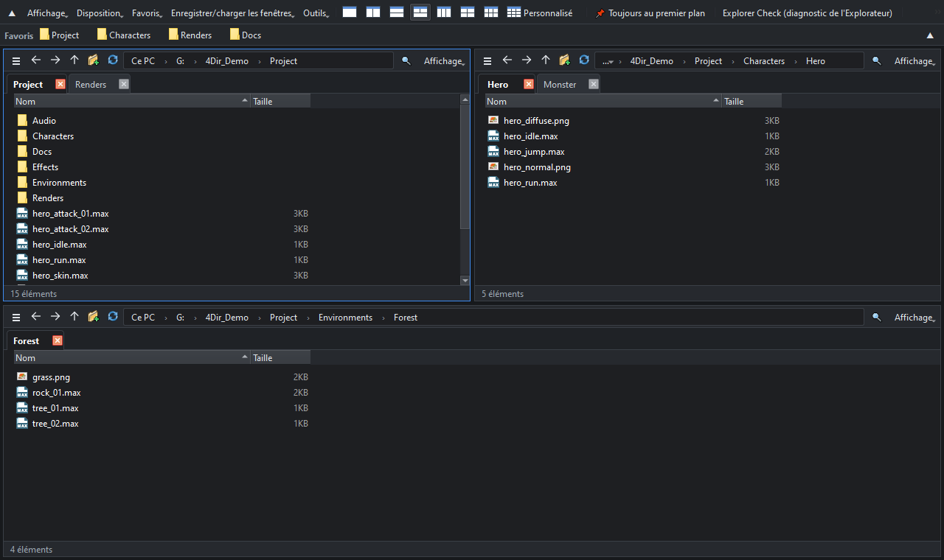Refresh the Project pane
This screenshot has width=944, height=560.
click(113, 60)
